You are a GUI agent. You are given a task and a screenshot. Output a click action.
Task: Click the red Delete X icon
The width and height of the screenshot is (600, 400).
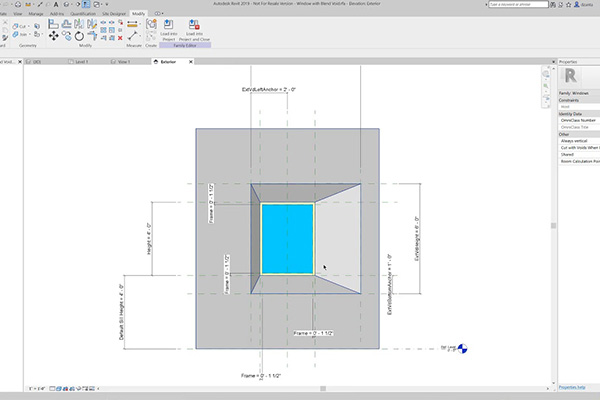[x=120, y=38]
